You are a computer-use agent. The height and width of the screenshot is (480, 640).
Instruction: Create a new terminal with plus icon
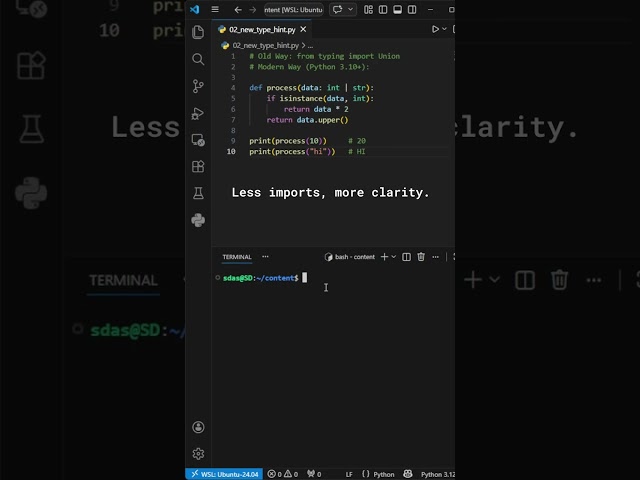tap(384, 257)
